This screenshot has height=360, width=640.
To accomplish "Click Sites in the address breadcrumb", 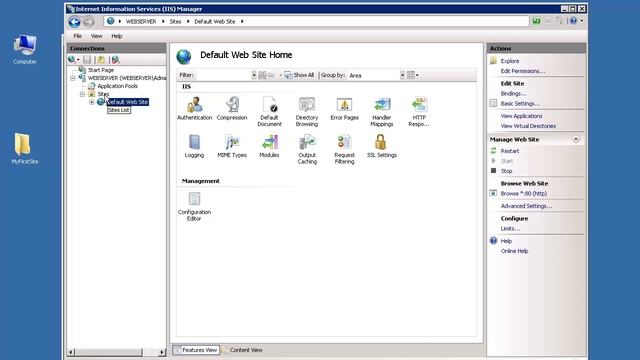I will click(175, 21).
